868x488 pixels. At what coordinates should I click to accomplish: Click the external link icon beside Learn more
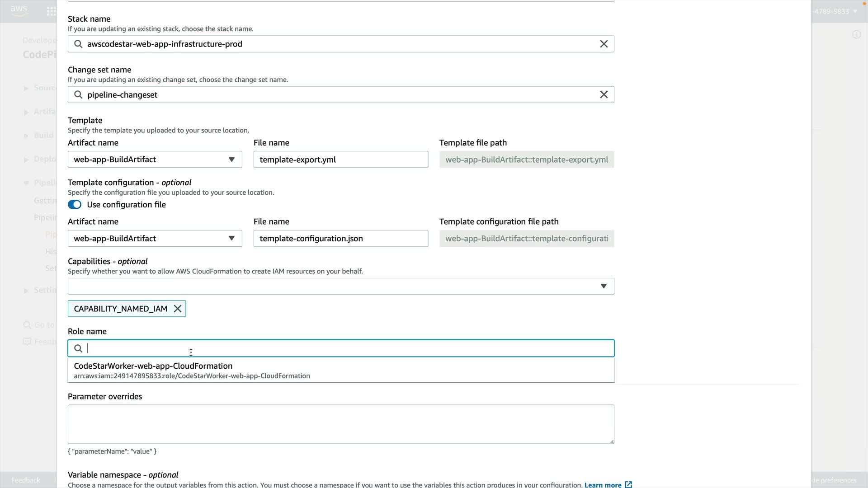[628, 484]
